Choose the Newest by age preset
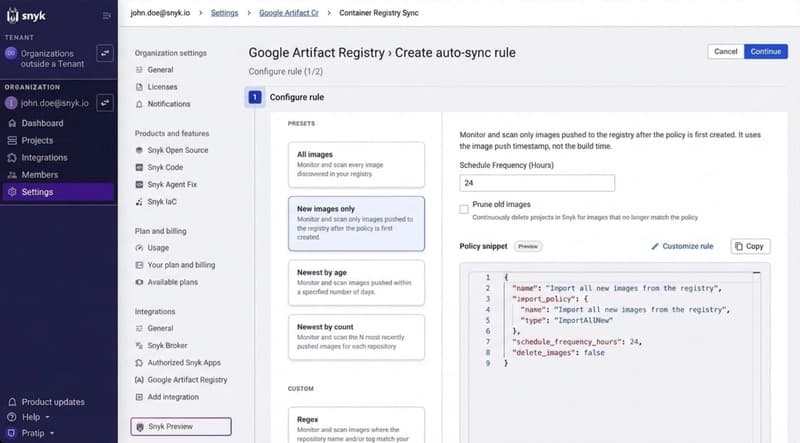Screen dimensions: 800x443 [x=356, y=282]
